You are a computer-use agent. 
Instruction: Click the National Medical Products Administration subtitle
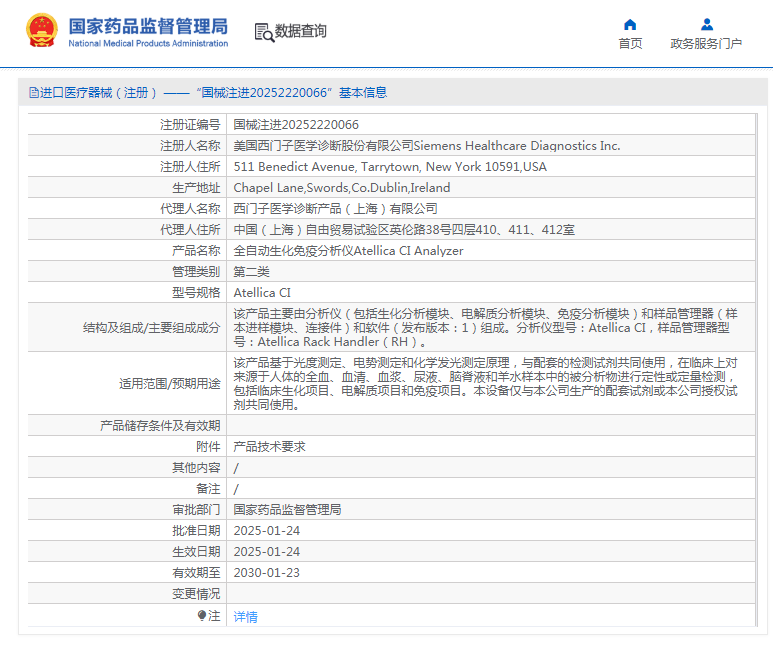(x=148, y=44)
